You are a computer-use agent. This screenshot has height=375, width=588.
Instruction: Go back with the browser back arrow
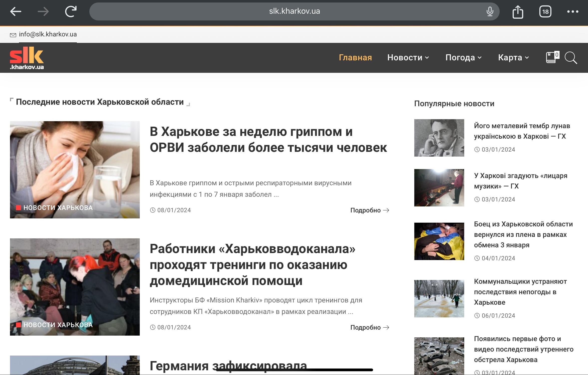click(16, 11)
